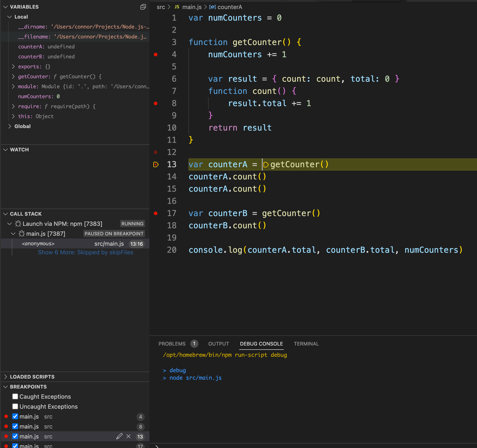Click the dimmed breakpoint dot on line 12

click(155, 152)
